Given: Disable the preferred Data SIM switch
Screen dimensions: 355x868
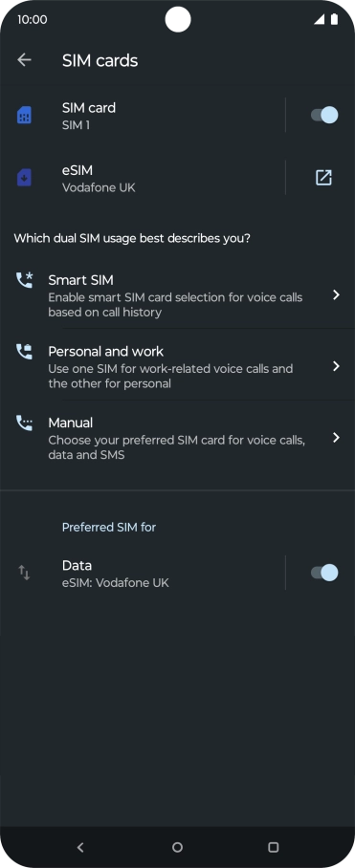Looking at the screenshot, I should point(324,573).
